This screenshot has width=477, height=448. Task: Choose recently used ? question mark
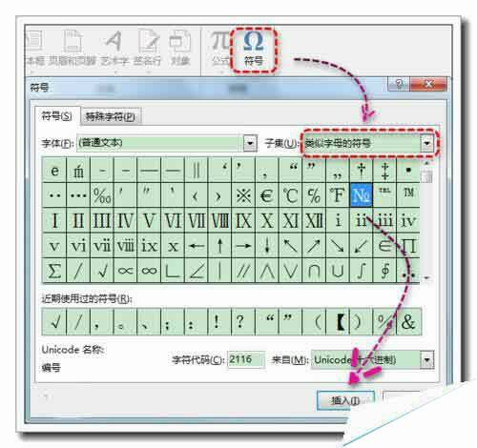(x=243, y=321)
